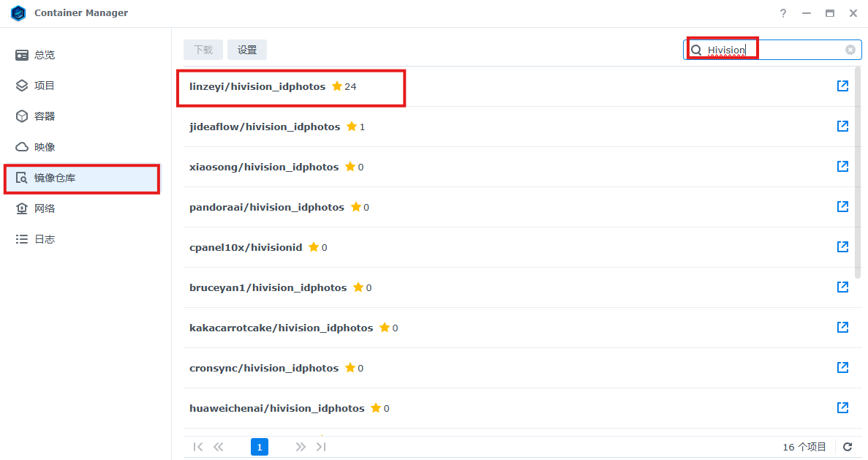Open external link for linzeyi/hivision_idphotos
The image size is (868, 460).
coord(842,86)
